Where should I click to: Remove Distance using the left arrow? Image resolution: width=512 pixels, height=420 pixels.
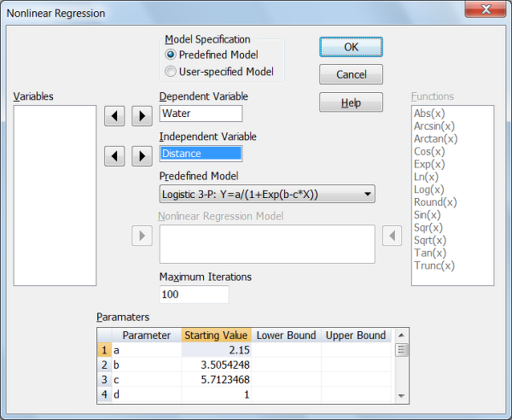(114, 156)
